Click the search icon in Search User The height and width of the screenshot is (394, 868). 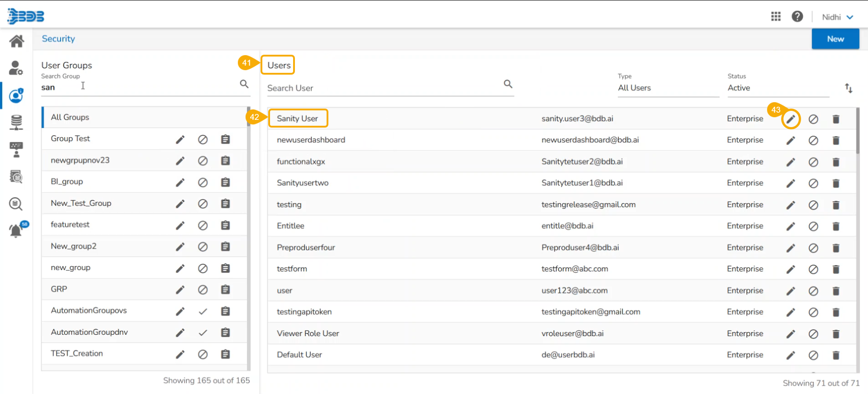(508, 84)
